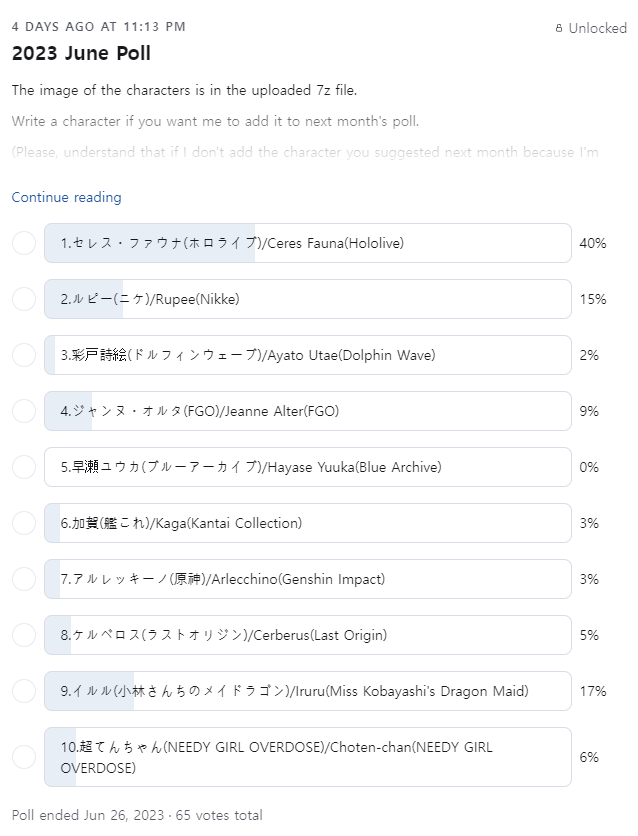The width and height of the screenshot is (638, 836).
Task: Click the Ceres Fauna(Hololive) poll bar
Action: tap(307, 243)
